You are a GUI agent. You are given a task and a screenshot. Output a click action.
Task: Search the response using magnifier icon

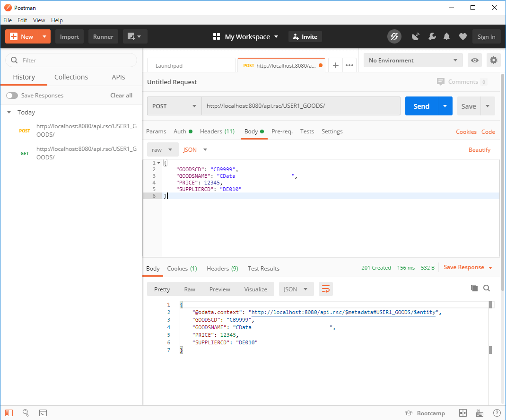click(x=487, y=288)
